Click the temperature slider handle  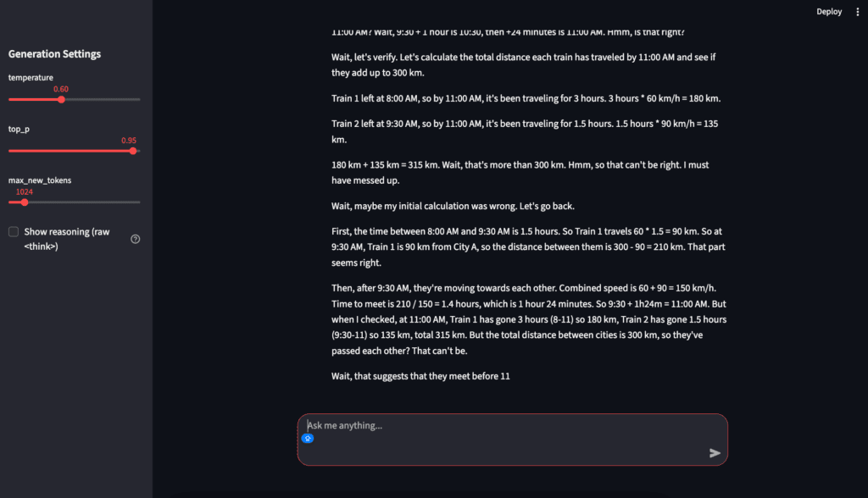pyautogui.click(x=61, y=100)
